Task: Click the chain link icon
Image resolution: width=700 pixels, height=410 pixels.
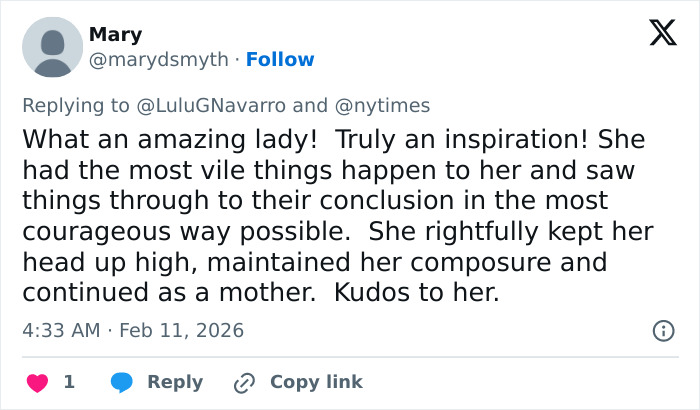Action: coord(244,382)
